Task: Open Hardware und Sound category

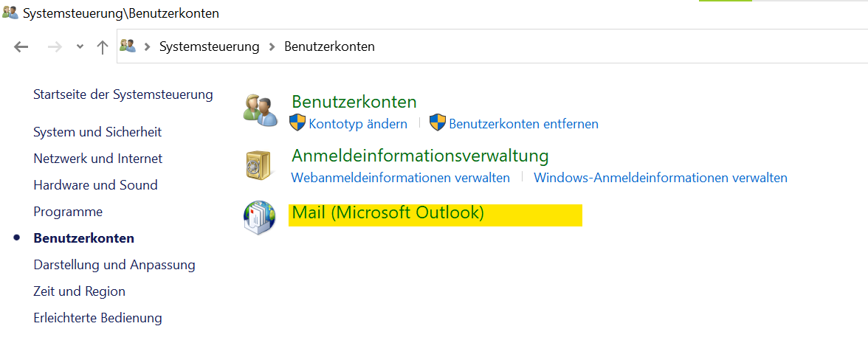Action: point(95,185)
